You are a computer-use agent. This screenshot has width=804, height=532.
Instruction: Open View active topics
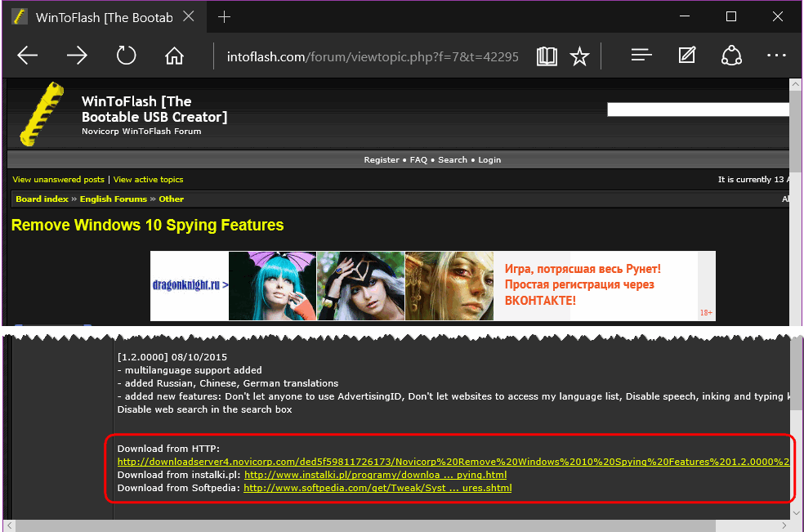(x=148, y=180)
